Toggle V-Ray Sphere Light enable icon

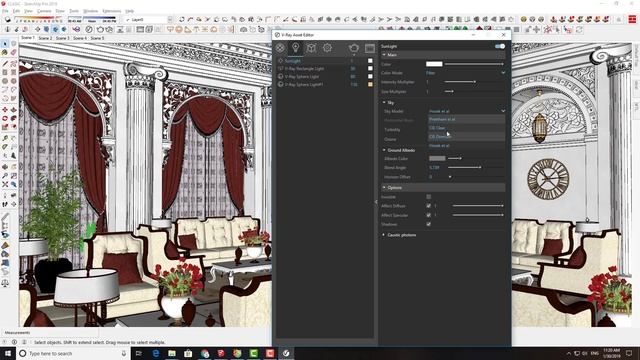[x=280, y=76]
